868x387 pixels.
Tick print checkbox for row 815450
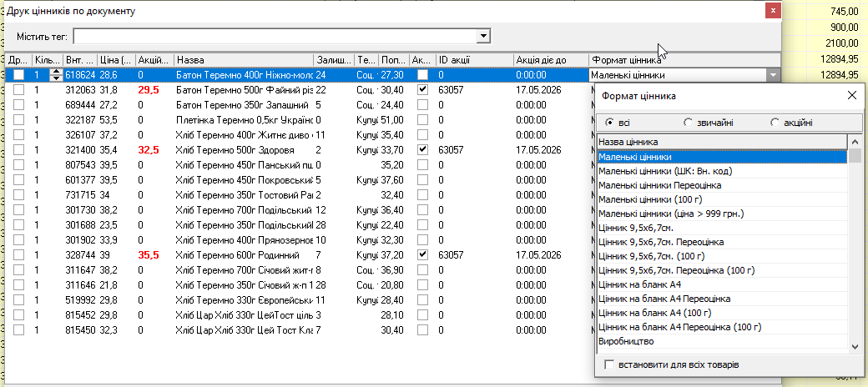point(19,330)
